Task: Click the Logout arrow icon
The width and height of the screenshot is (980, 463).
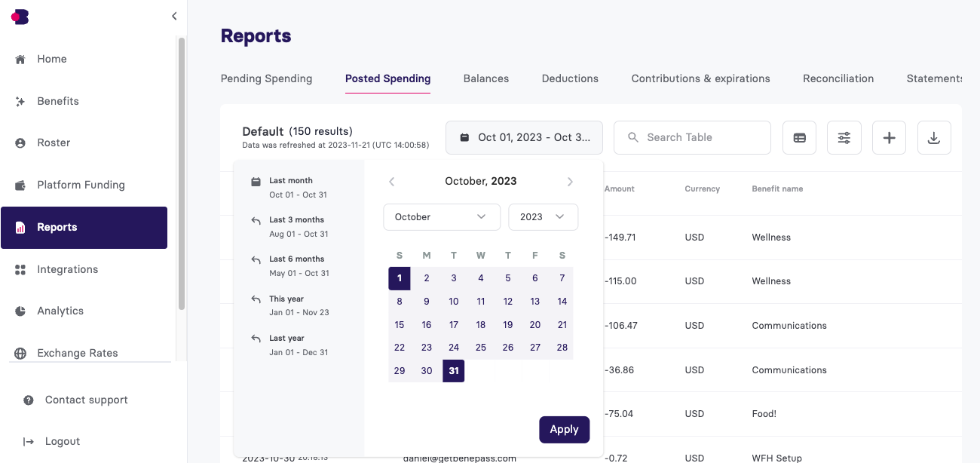Action: coord(29,442)
